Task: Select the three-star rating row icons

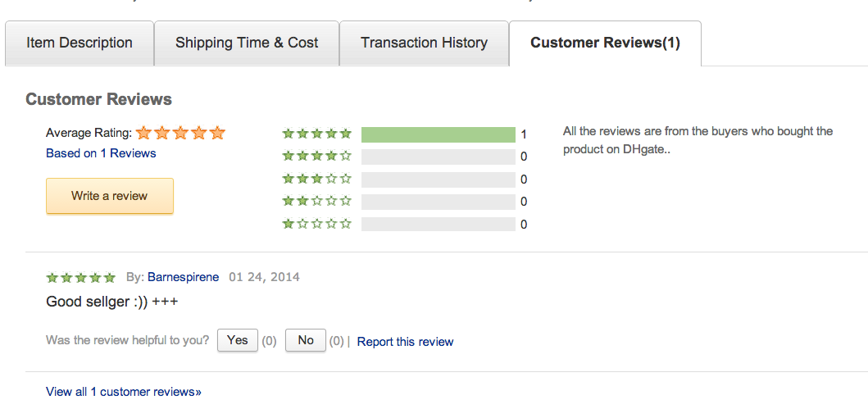Action: tap(316, 179)
